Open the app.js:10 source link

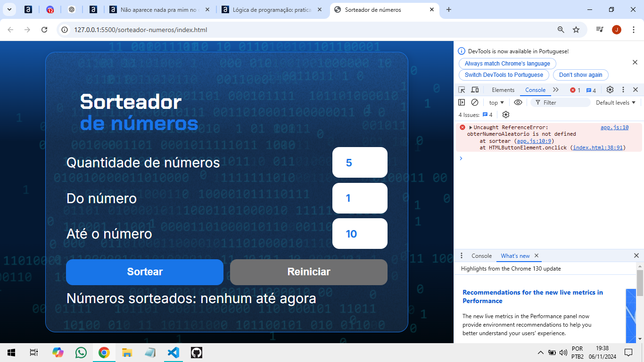point(614,127)
